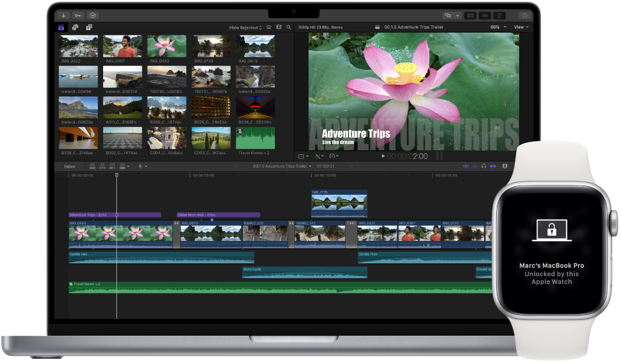Toggle solo with the headphones icon
Image resolution: width=621 pixels, height=364 pixels.
click(x=484, y=166)
